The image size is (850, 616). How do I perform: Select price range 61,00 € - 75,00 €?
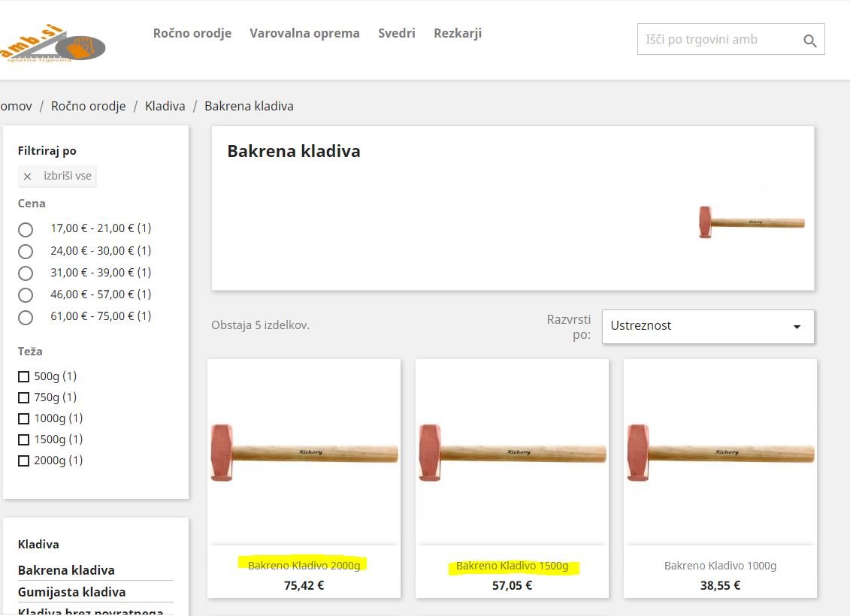[x=26, y=318]
